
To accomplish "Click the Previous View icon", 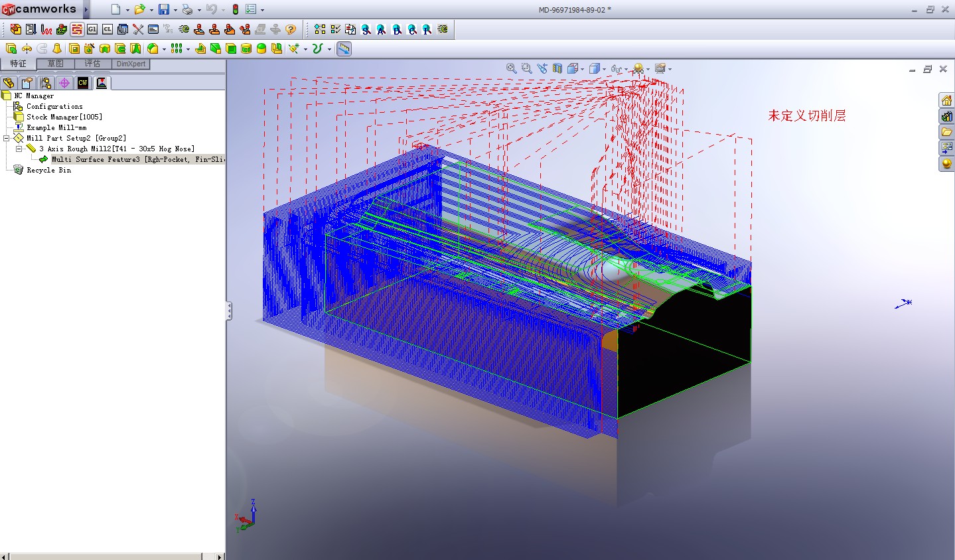I will click(542, 68).
